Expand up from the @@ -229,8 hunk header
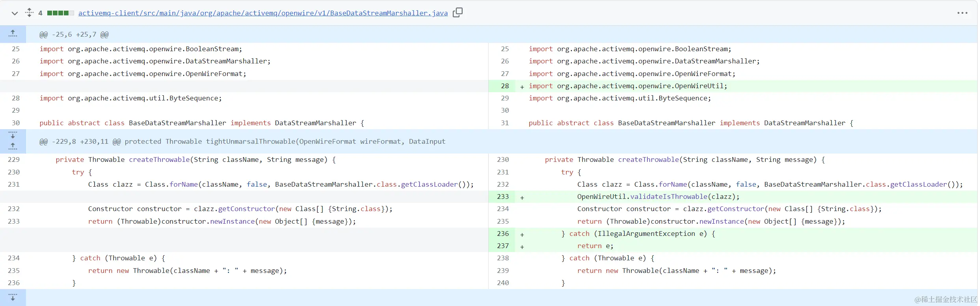The width and height of the screenshot is (980, 306). point(13,147)
